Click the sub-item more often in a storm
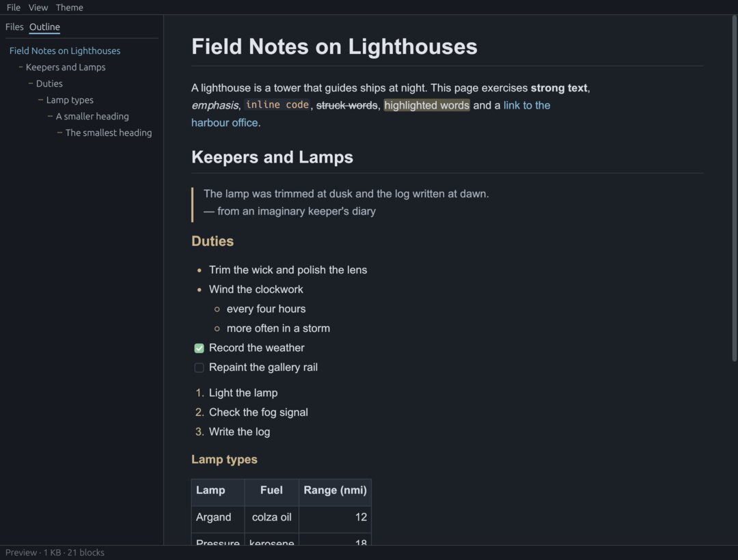Image resolution: width=738 pixels, height=560 pixels. (278, 328)
